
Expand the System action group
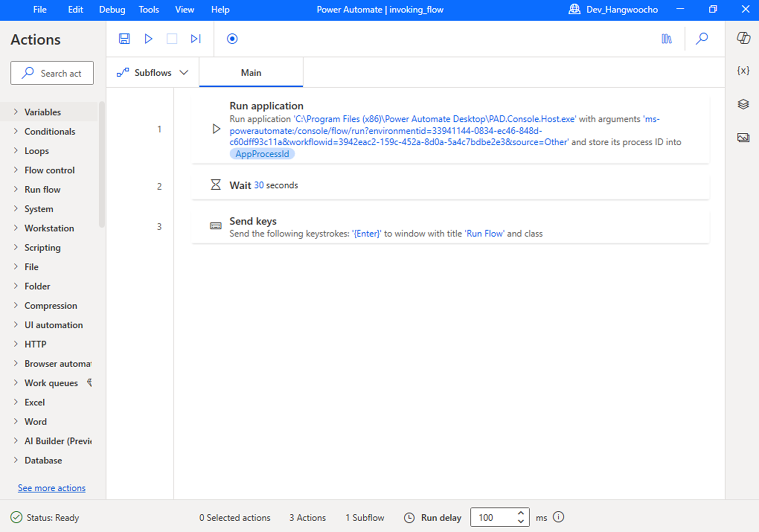point(16,209)
